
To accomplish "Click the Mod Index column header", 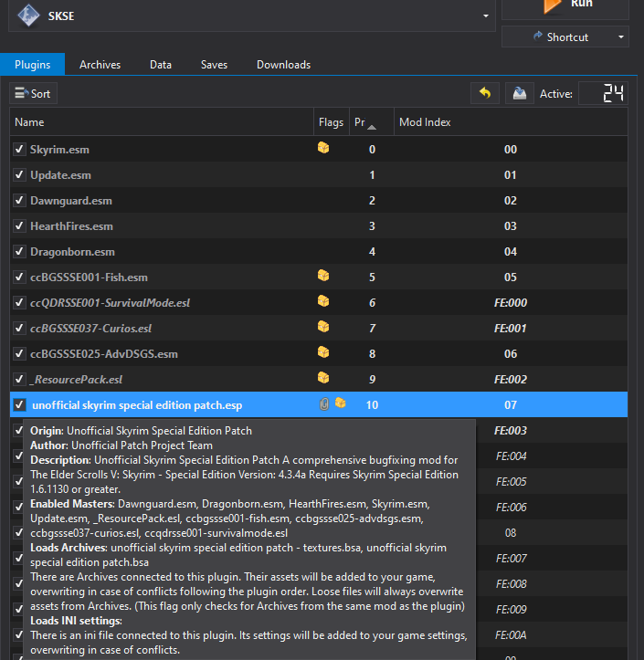I will 425,122.
